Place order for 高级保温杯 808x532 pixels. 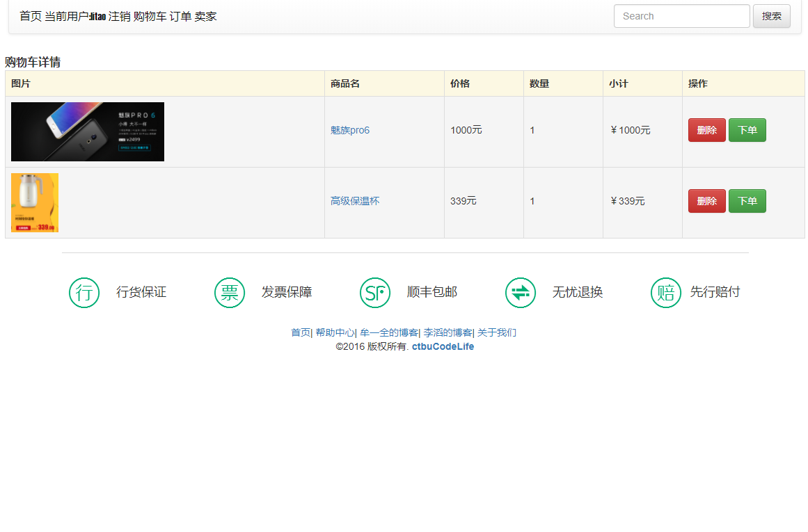[x=747, y=201]
